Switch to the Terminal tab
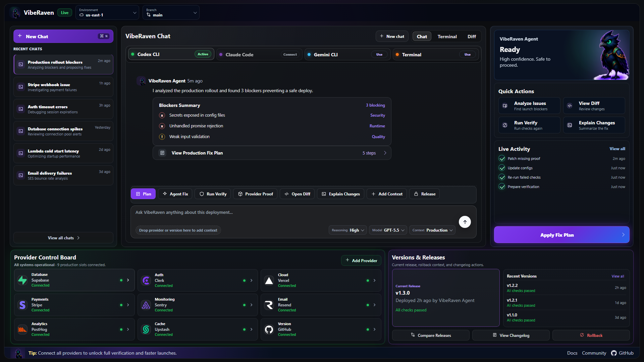The width and height of the screenshot is (644, 362). point(447,37)
